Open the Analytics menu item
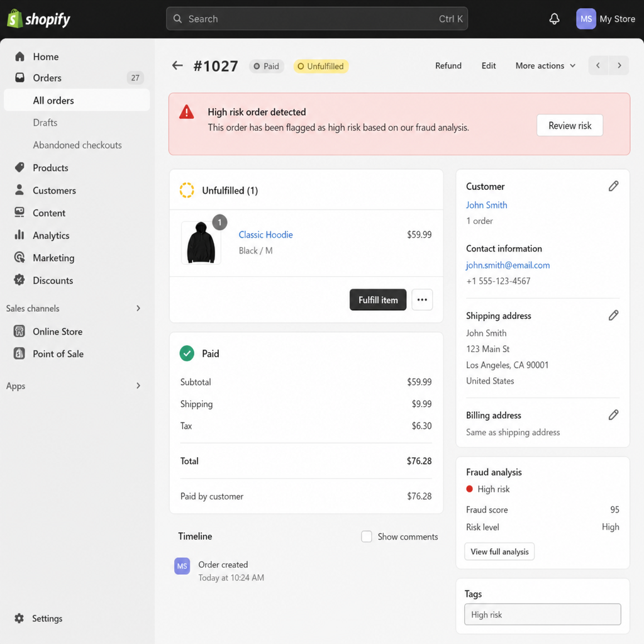Viewport: 644px width, 644px height. pyautogui.click(x=51, y=235)
